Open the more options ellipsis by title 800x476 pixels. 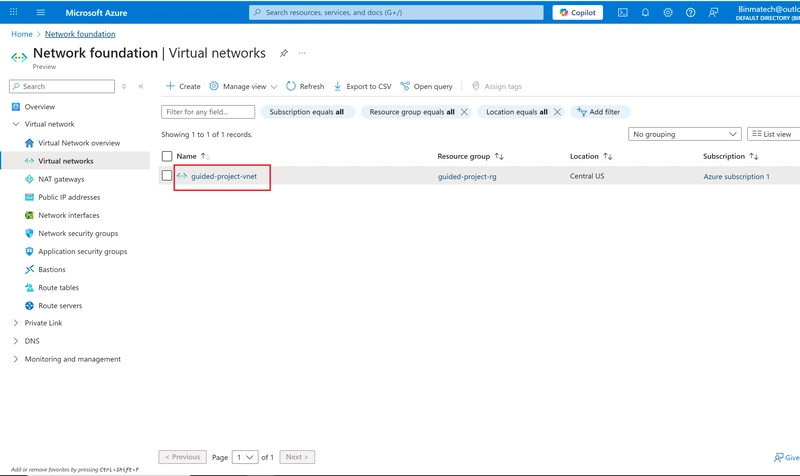[x=302, y=53]
